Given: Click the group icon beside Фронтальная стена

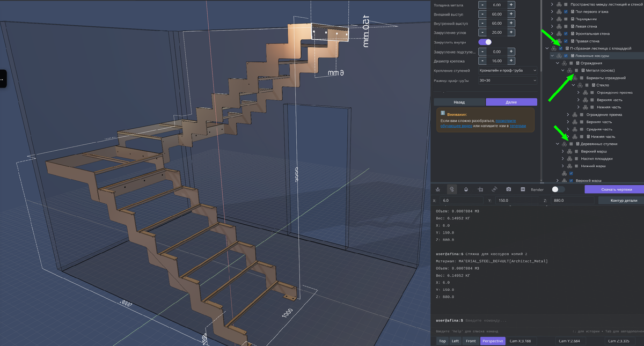Looking at the screenshot, I should 559,34.
